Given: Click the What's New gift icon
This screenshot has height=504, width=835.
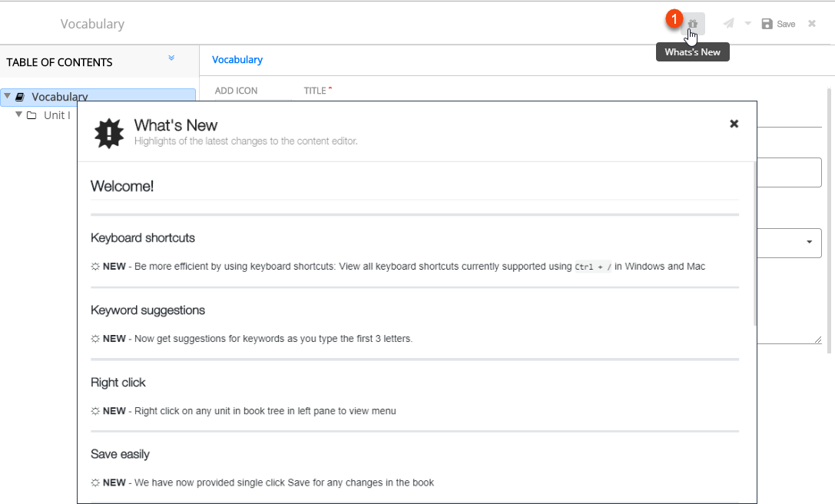Looking at the screenshot, I should point(693,24).
